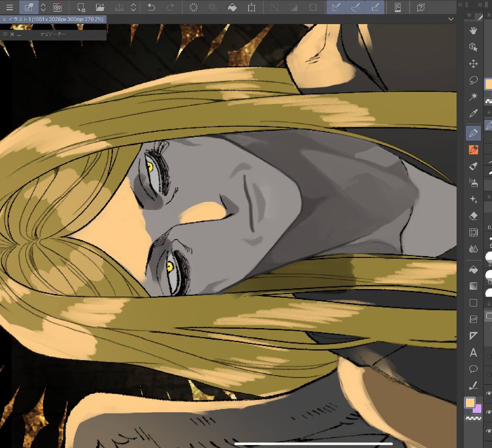Select the Text tool
Image resolution: width=492 pixels, height=448 pixels.
coord(473,352)
